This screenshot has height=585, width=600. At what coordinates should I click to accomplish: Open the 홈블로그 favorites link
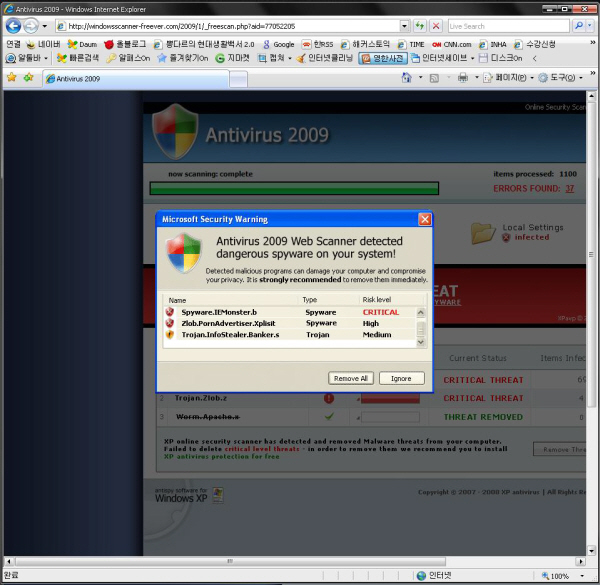[125, 44]
